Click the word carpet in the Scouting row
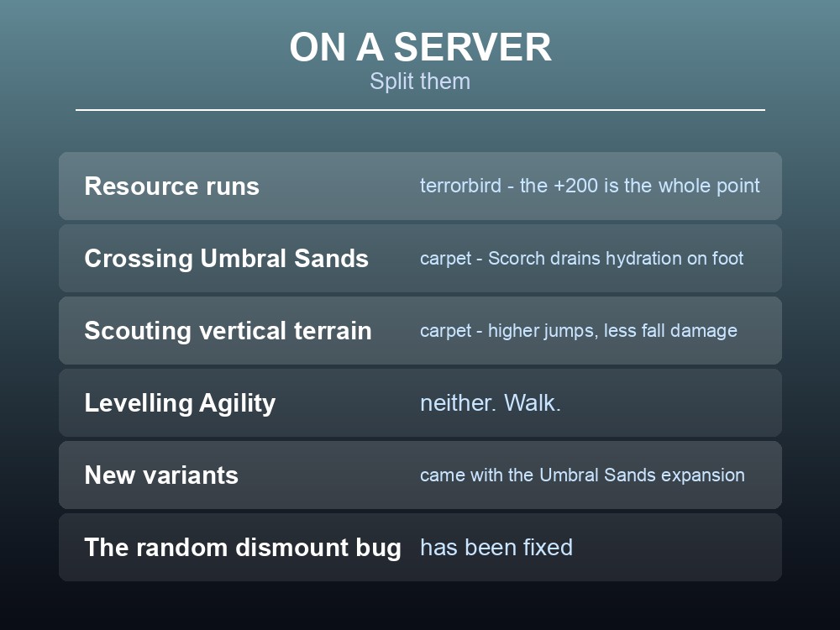The width and height of the screenshot is (840, 630). pyautogui.click(x=445, y=332)
